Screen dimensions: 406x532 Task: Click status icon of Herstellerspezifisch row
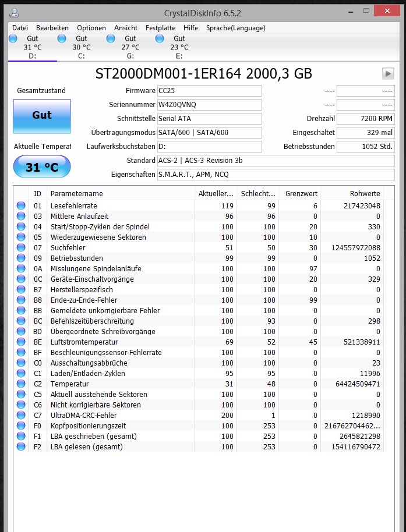tap(21, 289)
